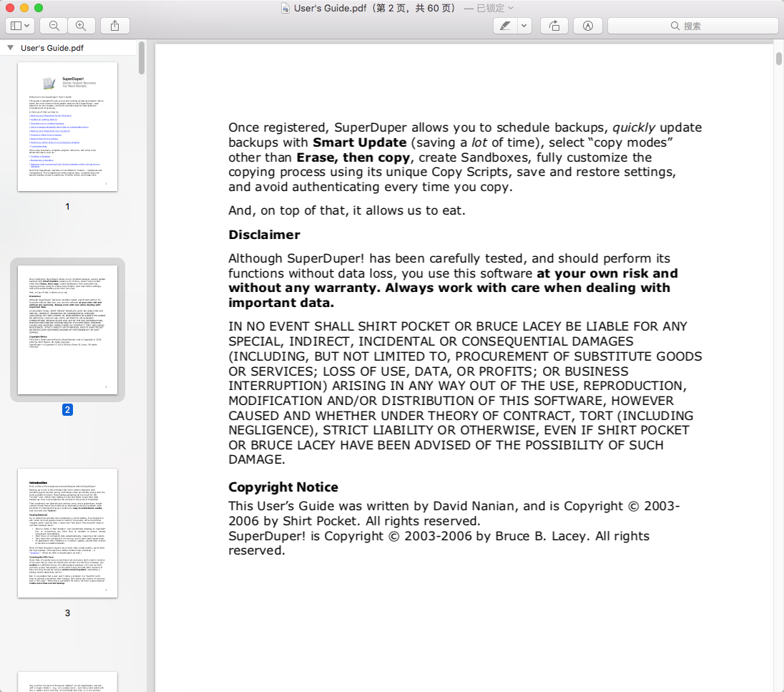Click the User's Guide.pdf sidebar title
Screen dimensions: 784x692
tap(52, 48)
